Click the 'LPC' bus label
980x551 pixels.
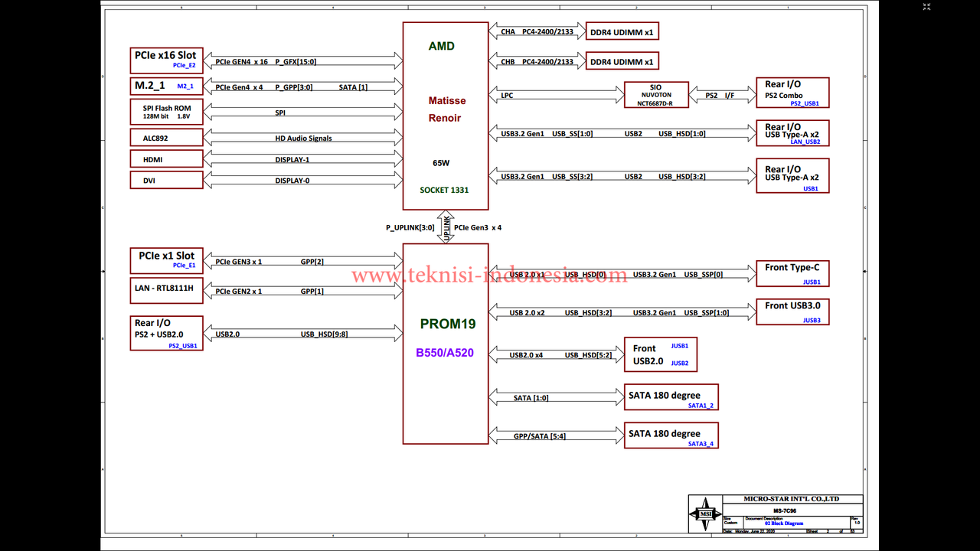click(x=507, y=96)
